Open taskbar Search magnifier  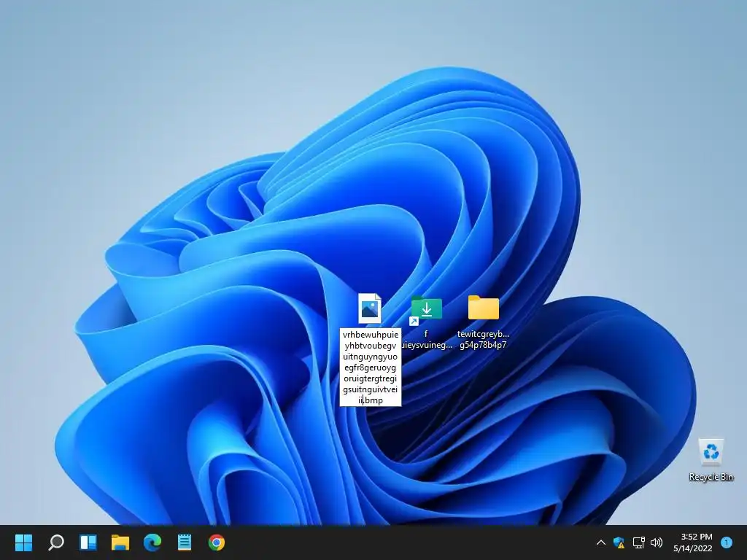(x=55, y=542)
